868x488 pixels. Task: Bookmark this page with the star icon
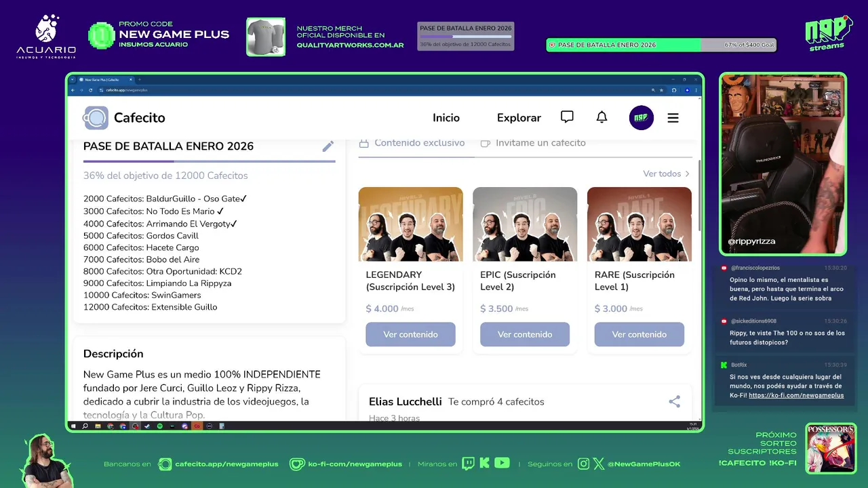pyautogui.click(x=661, y=90)
